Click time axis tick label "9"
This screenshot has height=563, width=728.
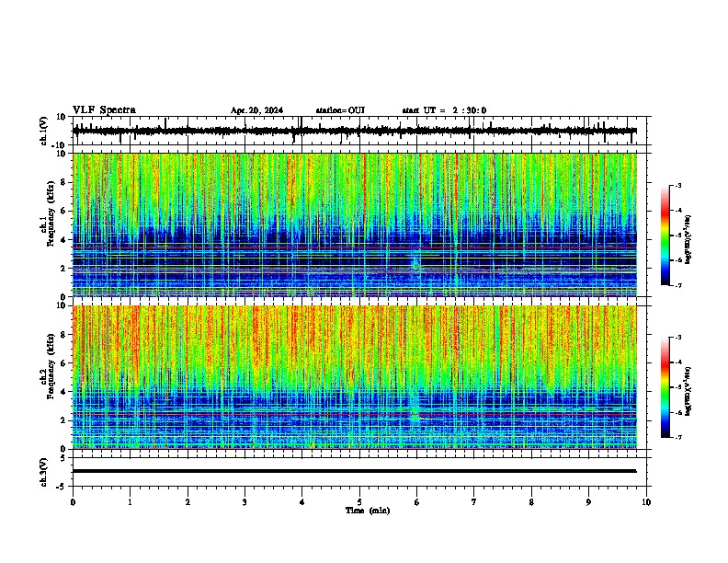pyautogui.click(x=588, y=502)
